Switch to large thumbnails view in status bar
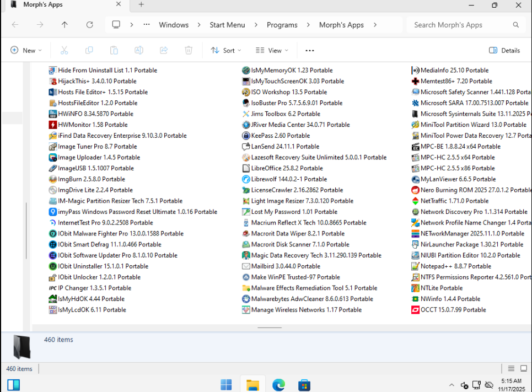The width and height of the screenshot is (532, 392). click(524, 369)
